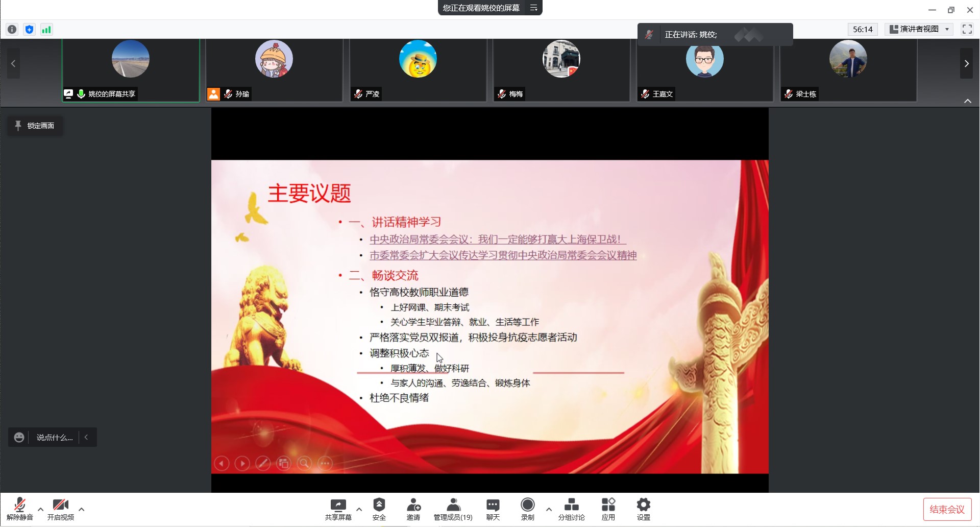
Task: Toggle fullscreen mode icon
Action: coord(967,29)
